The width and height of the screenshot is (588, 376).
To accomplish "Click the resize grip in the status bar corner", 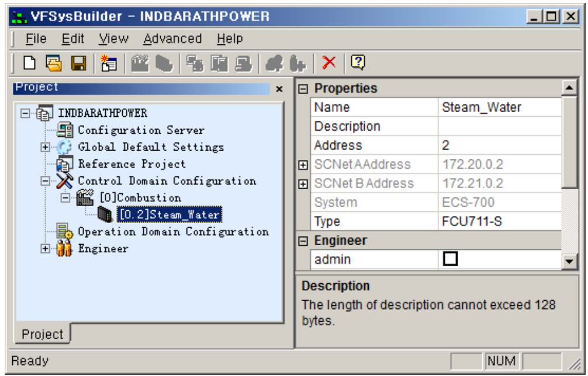I will point(574,363).
